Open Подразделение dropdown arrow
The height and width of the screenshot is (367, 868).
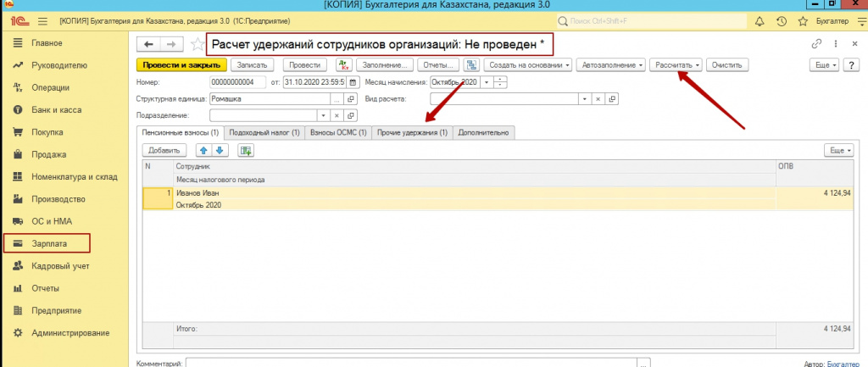coord(324,115)
